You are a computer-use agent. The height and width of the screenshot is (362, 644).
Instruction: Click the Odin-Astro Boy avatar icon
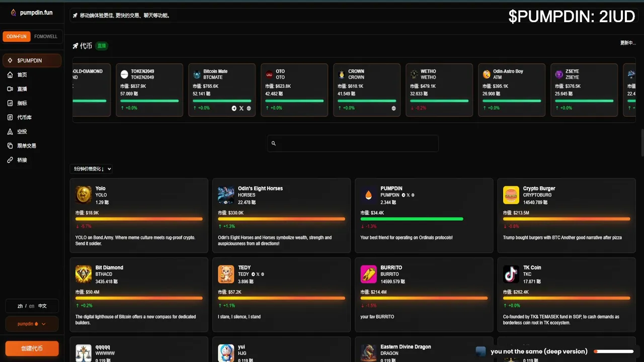point(487,74)
